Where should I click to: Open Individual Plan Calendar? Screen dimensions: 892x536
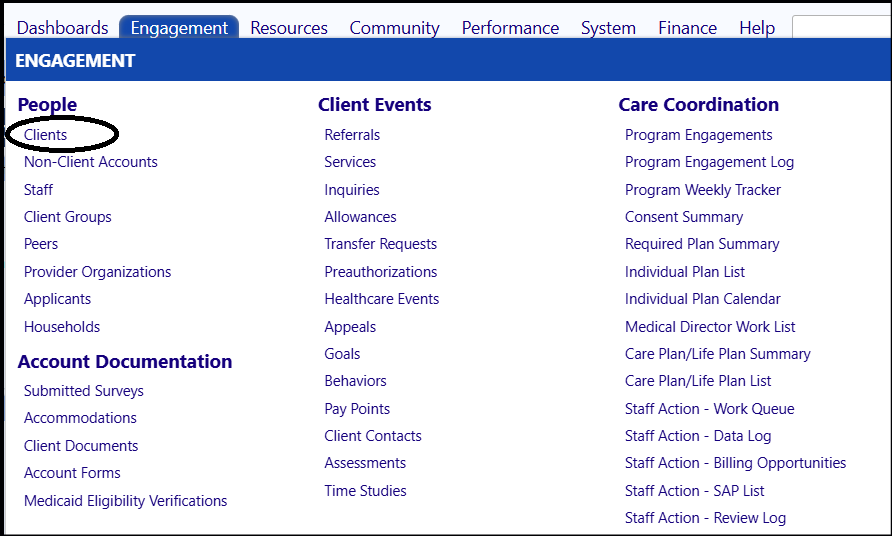(703, 299)
